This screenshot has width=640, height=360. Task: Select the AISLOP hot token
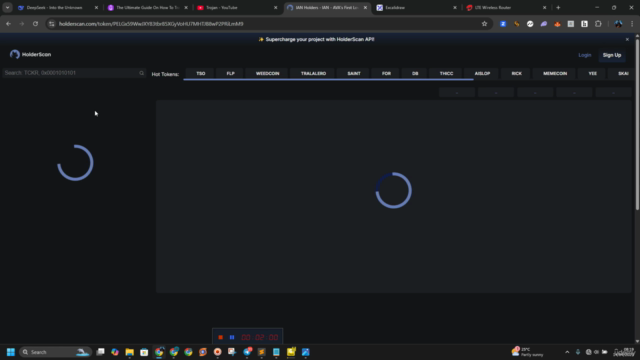tap(482, 73)
